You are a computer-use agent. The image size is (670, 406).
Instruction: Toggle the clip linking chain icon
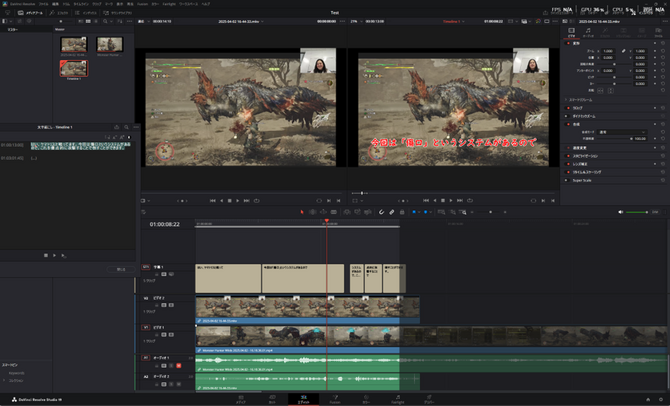(392, 212)
